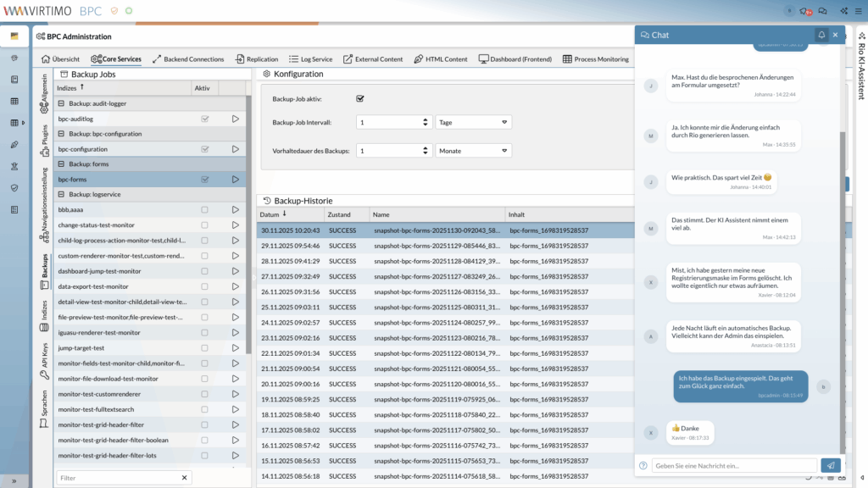Open the hamburger menu in top right
Screen dimensions: 868x488
(x=860, y=11)
